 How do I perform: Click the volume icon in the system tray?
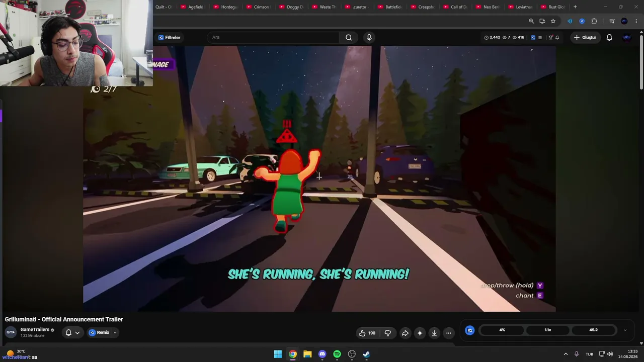click(610, 354)
